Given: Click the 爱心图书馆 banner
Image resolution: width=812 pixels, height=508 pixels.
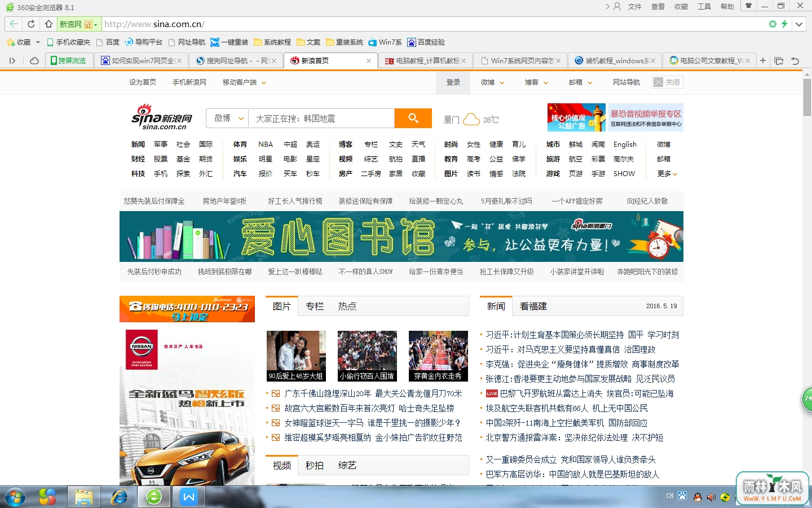Looking at the screenshot, I should click(401, 237).
